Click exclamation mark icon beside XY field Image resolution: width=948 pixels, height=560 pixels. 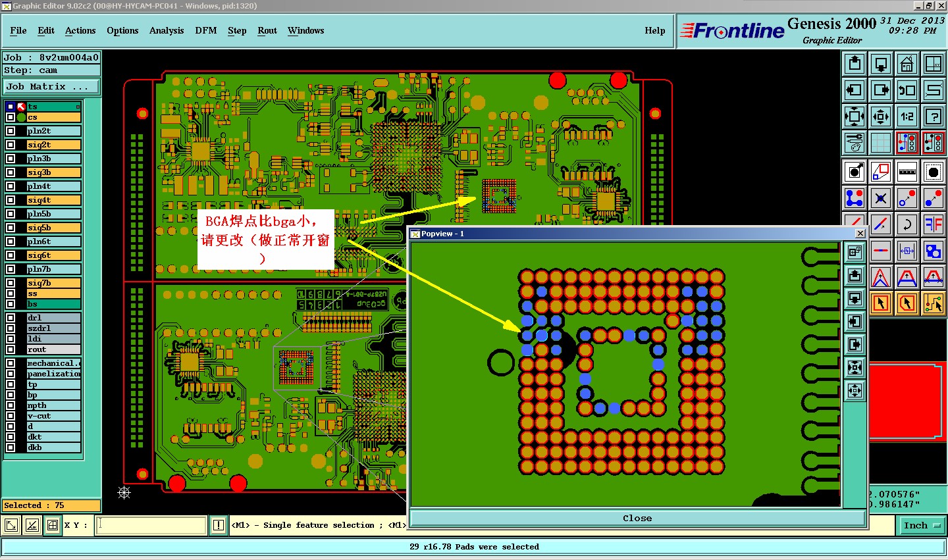coord(219,525)
